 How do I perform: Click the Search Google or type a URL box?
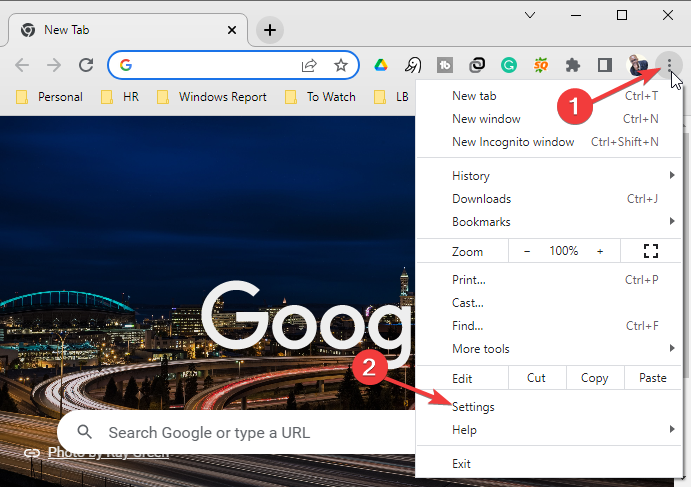[x=238, y=432]
